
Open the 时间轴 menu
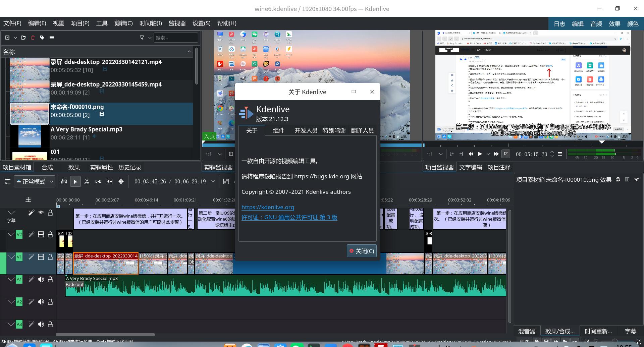(x=150, y=23)
